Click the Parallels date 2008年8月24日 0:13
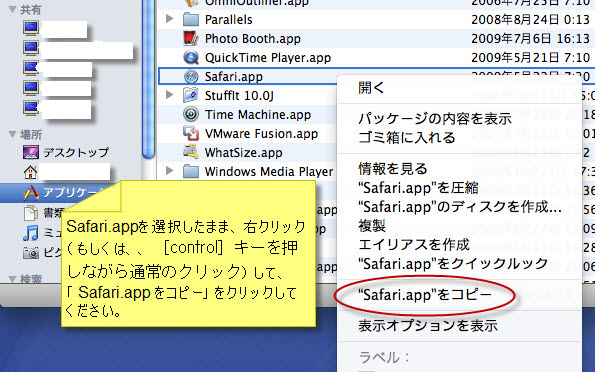Image resolution: width=595 pixels, height=372 pixels. [530, 19]
